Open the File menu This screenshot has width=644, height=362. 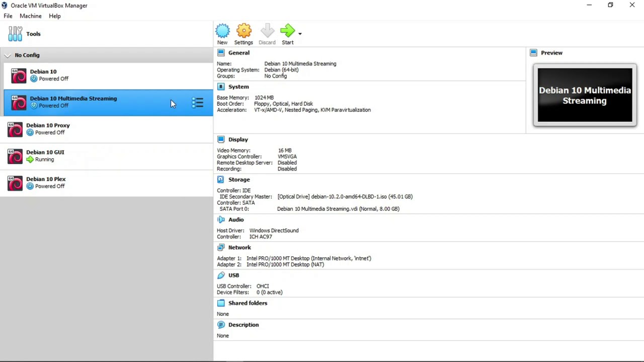pos(8,16)
